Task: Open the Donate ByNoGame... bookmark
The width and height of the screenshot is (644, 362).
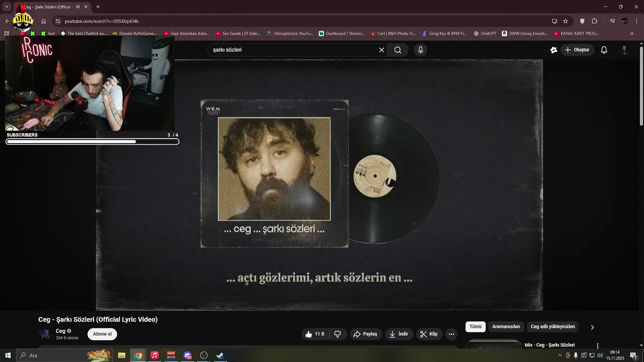Action: click(134, 33)
